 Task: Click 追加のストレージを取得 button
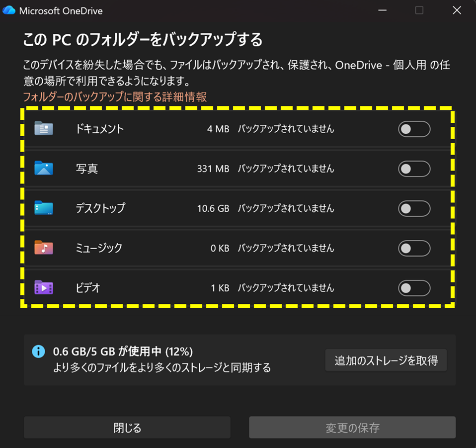pos(386,360)
